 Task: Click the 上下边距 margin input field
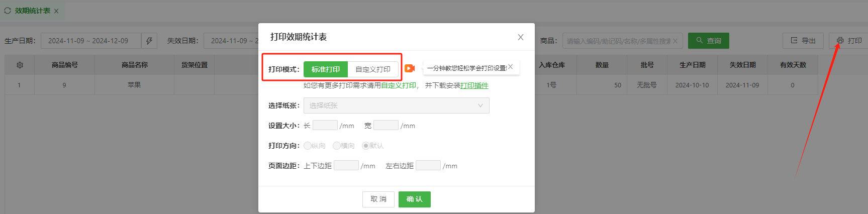coord(346,165)
